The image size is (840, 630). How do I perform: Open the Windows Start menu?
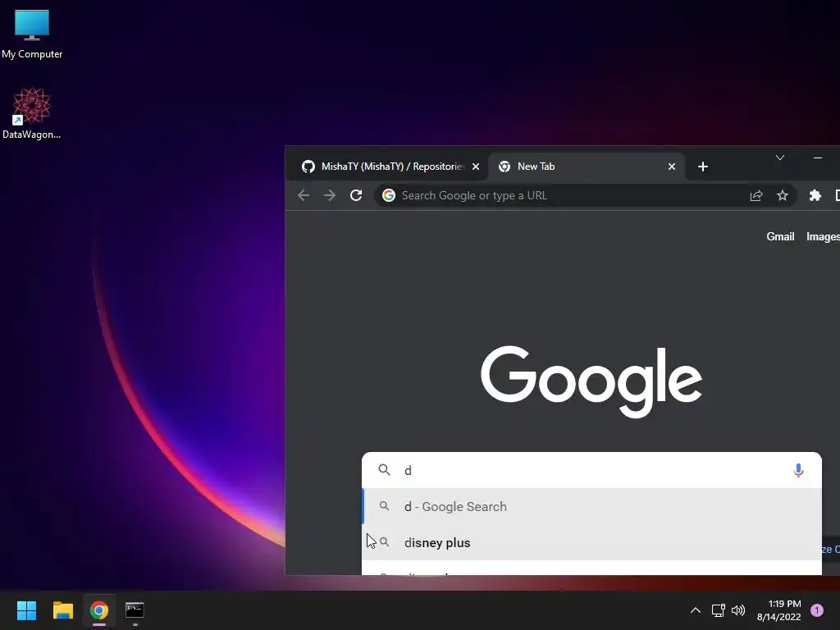[x=26, y=610]
